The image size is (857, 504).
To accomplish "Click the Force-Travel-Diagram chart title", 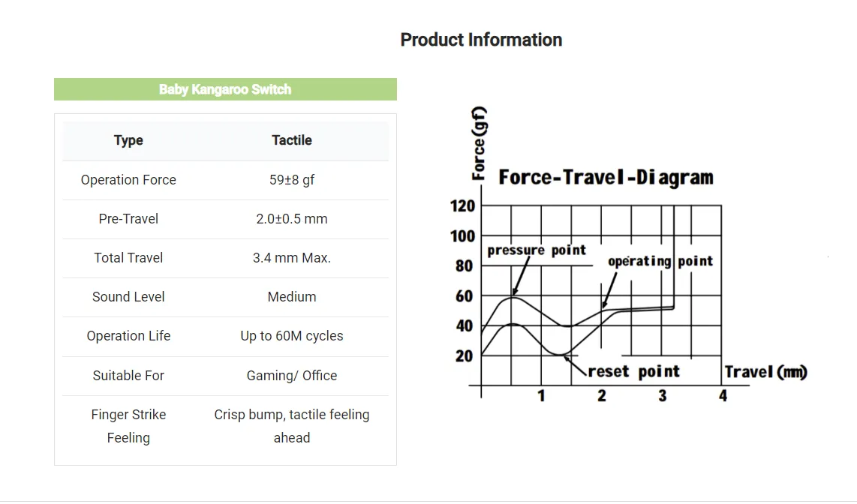I will 606,178.
